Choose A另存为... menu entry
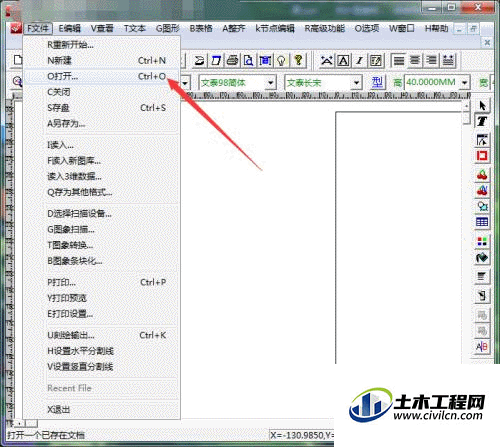This screenshot has height=447, width=500. click(103, 124)
